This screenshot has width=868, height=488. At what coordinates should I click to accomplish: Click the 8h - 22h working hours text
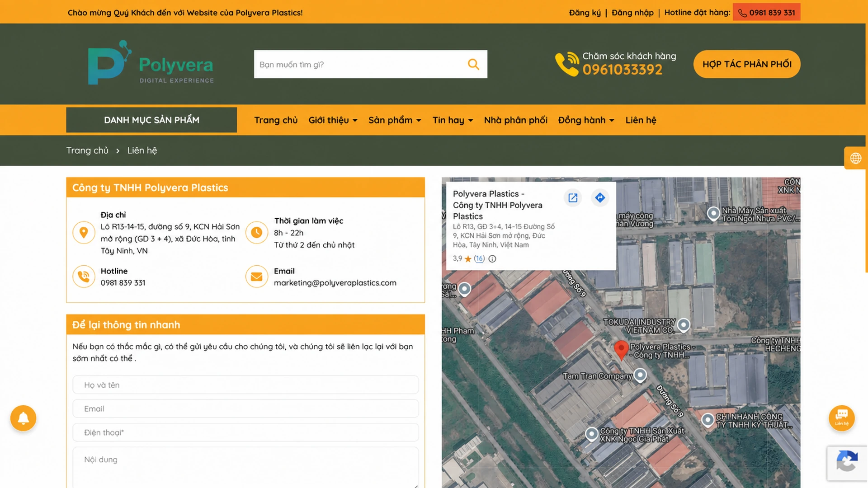[x=288, y=233]
